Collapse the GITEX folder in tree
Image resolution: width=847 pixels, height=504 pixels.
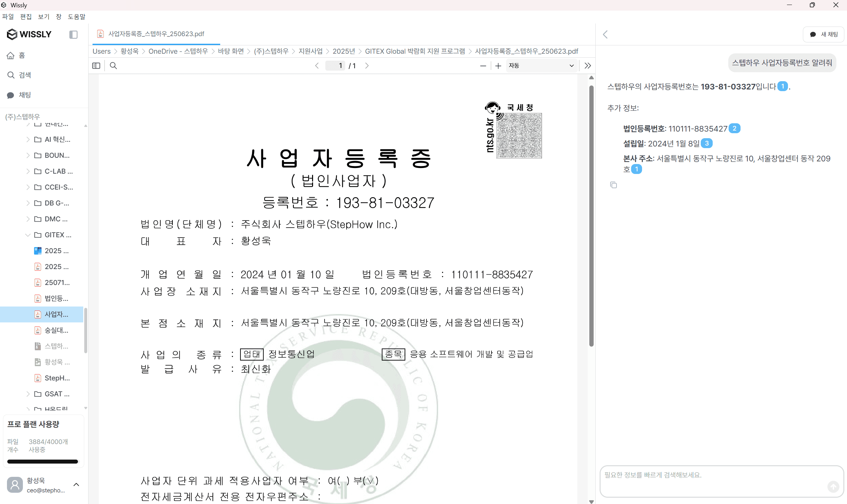[x=28, y=235]
